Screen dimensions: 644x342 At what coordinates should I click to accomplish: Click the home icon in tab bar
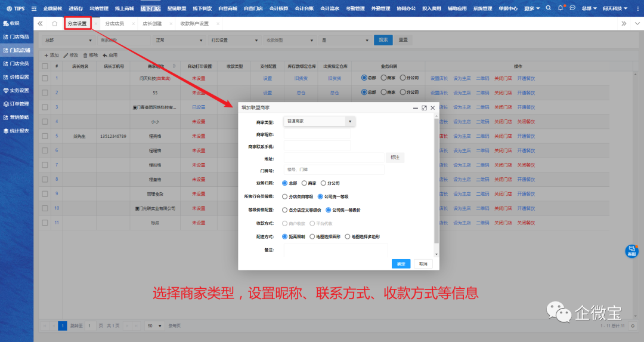point(55,23)
